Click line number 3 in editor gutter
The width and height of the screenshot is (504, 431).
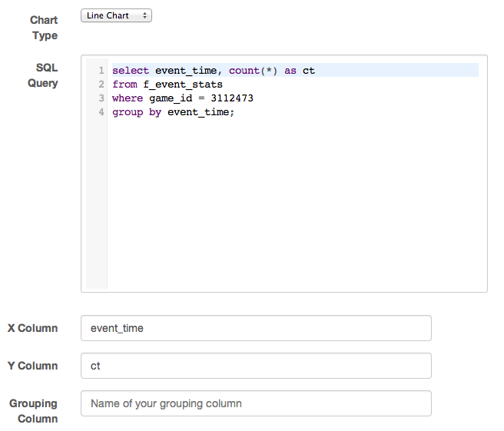coord(101,98)
